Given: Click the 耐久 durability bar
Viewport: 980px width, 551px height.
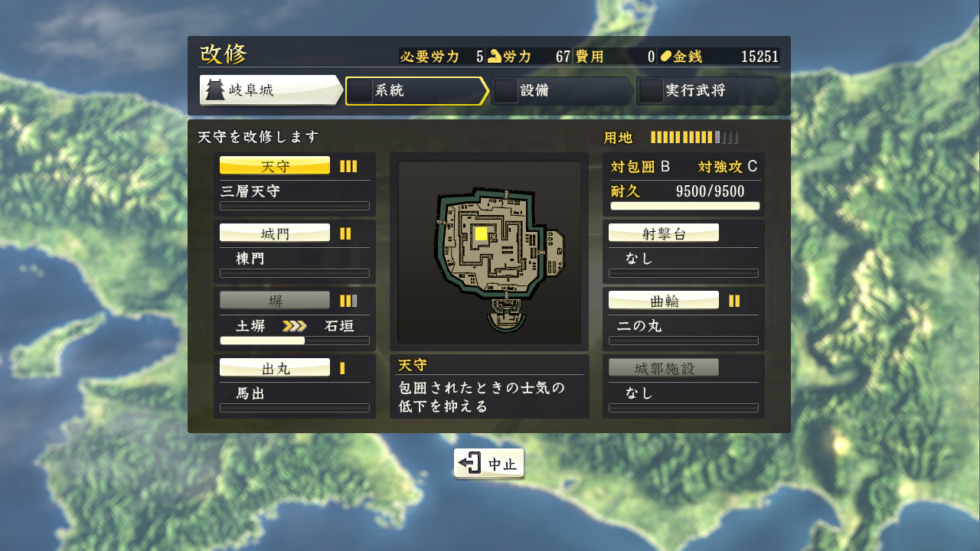Looking at the screenshot, I should tap(685, 206).
